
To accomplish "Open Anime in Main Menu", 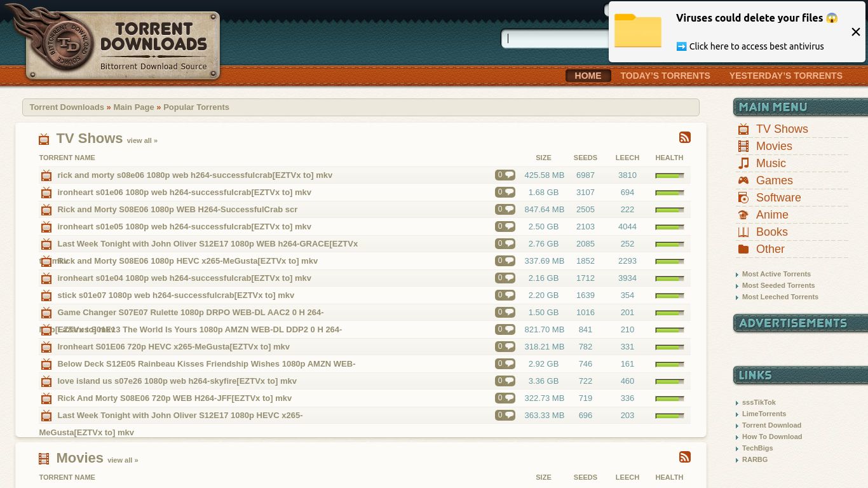I will [x=772, y=215].
